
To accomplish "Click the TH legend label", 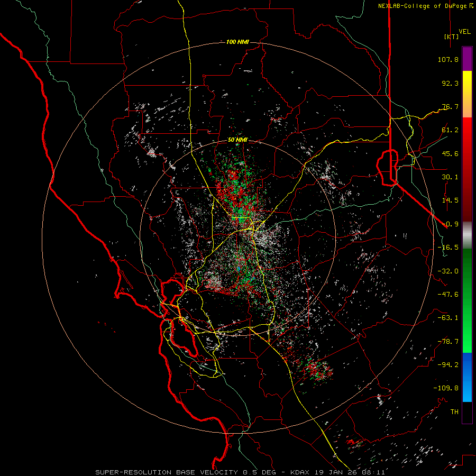I will click(x=454, y=412).
